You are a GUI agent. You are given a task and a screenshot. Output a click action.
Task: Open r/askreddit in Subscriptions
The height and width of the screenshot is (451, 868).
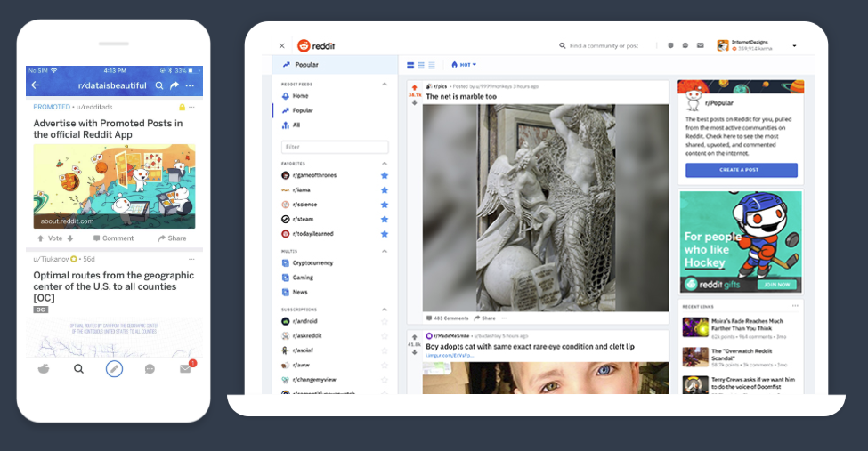[x=302, y=336]
